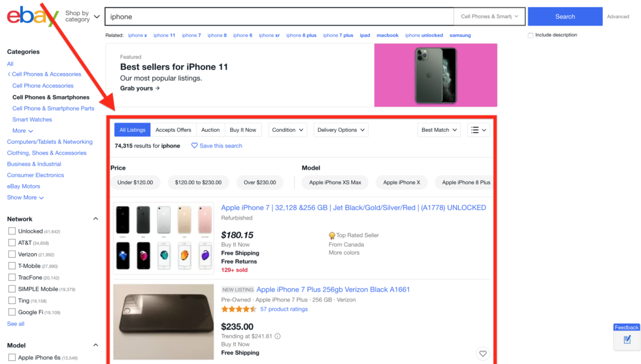This screenshot has height=364, width=641.
Task: Click the iphone 8 plus related search
Action: (301, 35)
